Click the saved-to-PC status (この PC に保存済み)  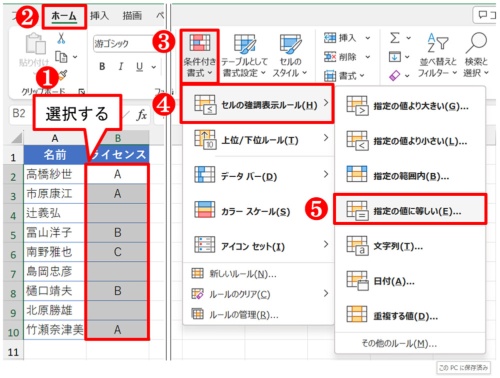(463, 368)
